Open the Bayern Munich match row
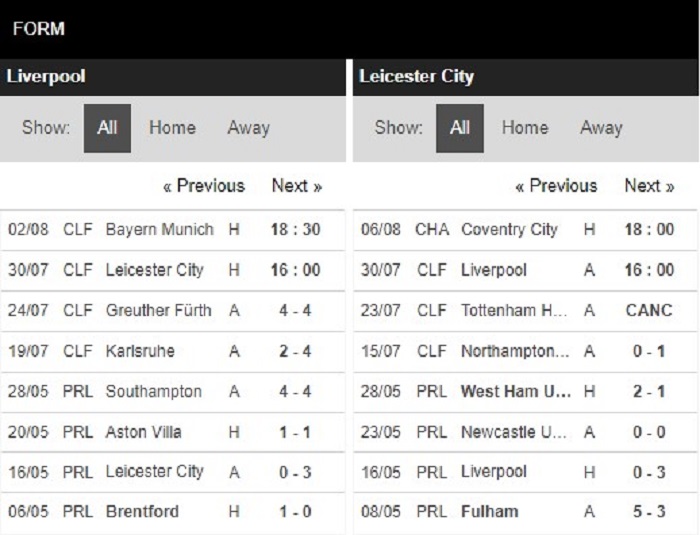 pyautogui.click(x=172, y=230)
